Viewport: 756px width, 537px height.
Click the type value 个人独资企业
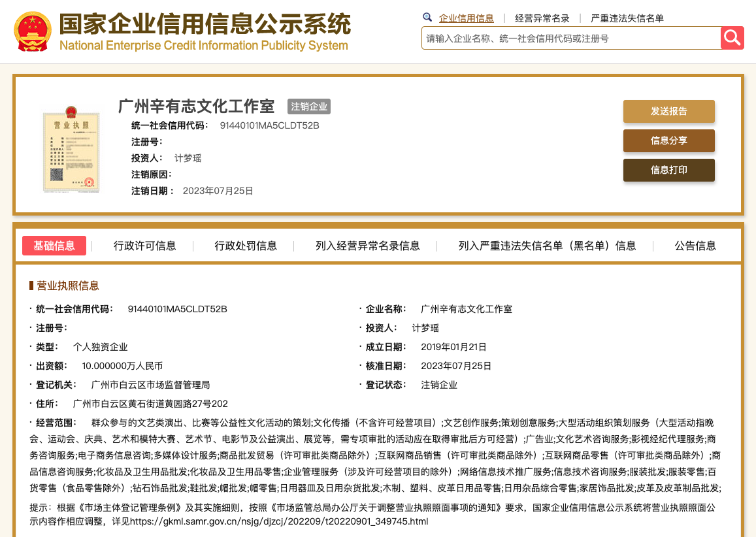(100, 347)
